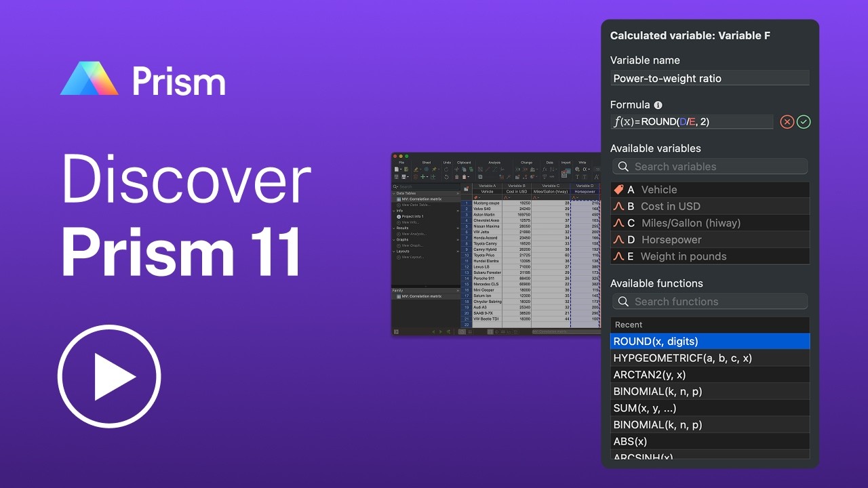868x488 pixels.
Task: Open Variable C type dropdown icon
Action: 535,197
